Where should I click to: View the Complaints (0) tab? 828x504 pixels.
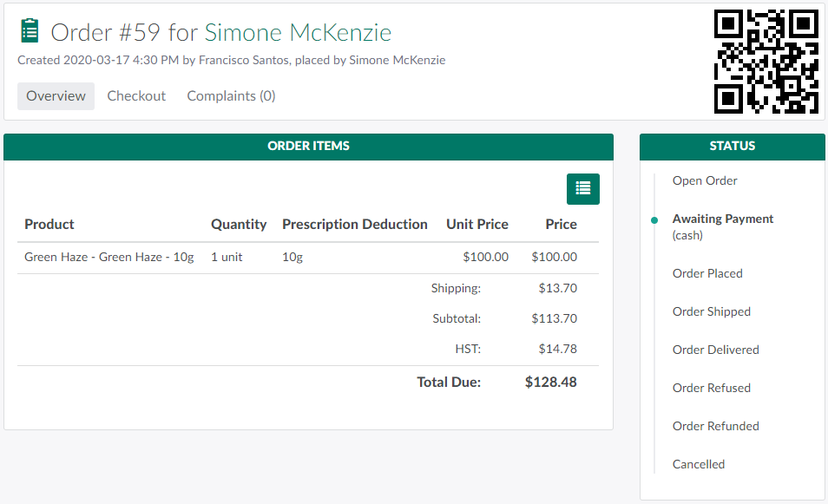[x=231, y=96]
